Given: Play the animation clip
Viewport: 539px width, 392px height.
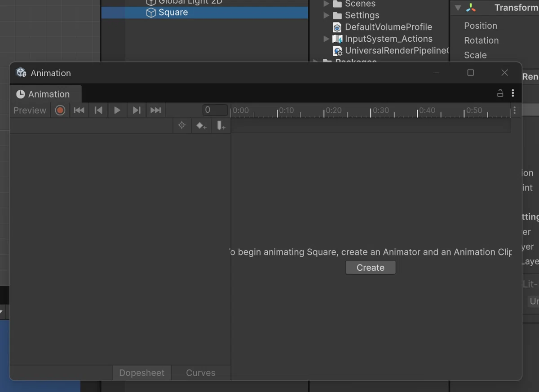Looking at the screenshot, I should point(117,110).
